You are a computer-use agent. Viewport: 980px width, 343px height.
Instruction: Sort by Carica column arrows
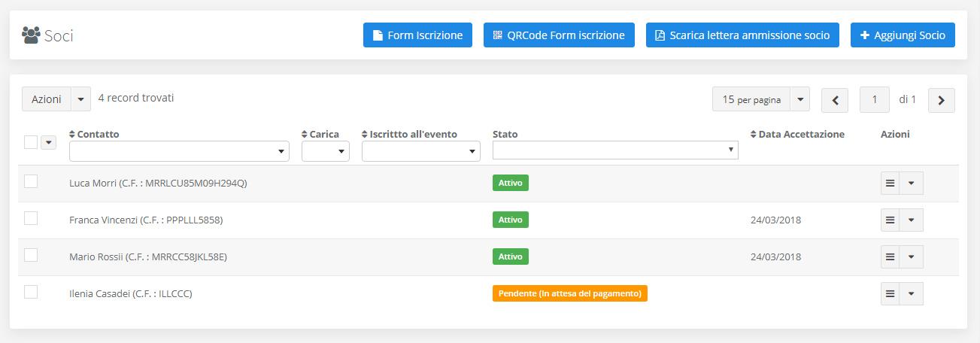point(305,135)
